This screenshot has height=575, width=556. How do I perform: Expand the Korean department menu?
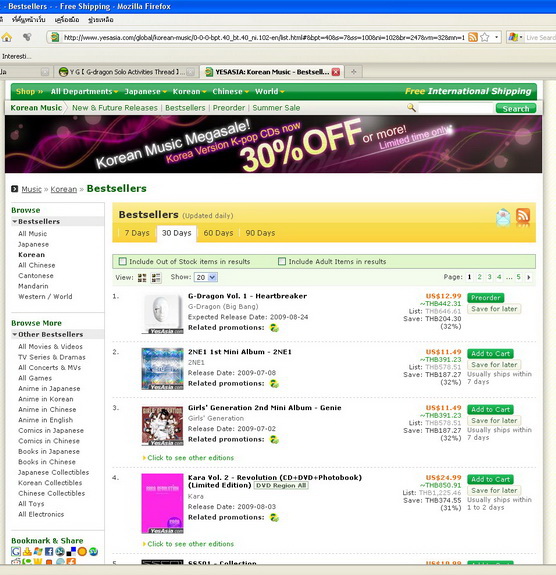point(190,92)
